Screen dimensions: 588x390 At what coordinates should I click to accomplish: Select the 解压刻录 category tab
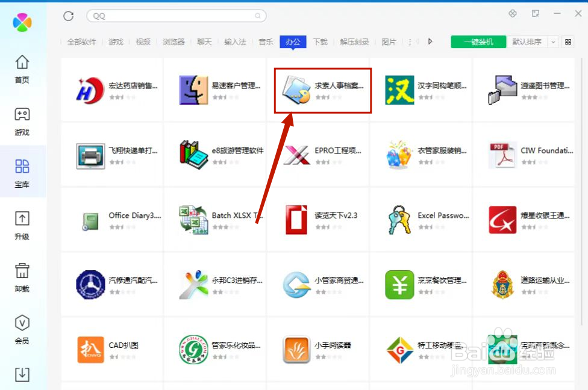[354, 42]
